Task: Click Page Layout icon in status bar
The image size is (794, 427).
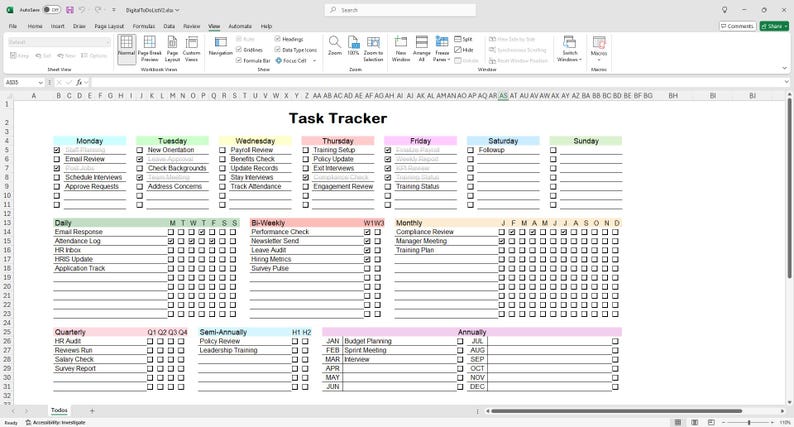Action: pos(695,422)
